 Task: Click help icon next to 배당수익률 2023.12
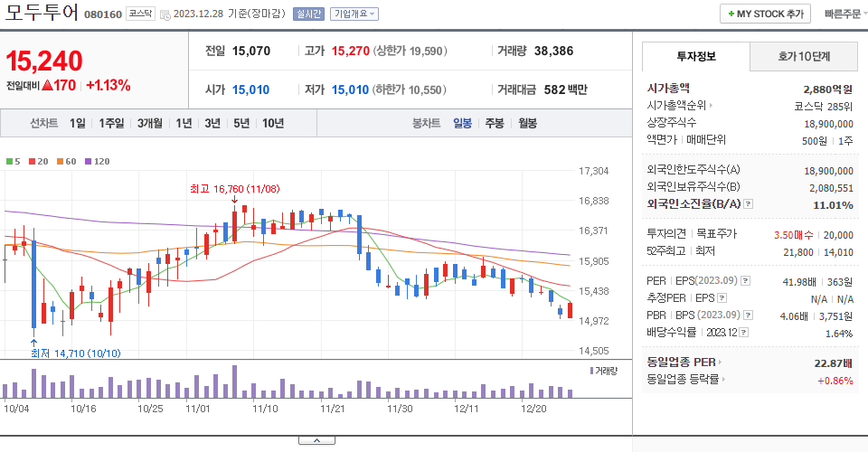[x=743, y=333]
